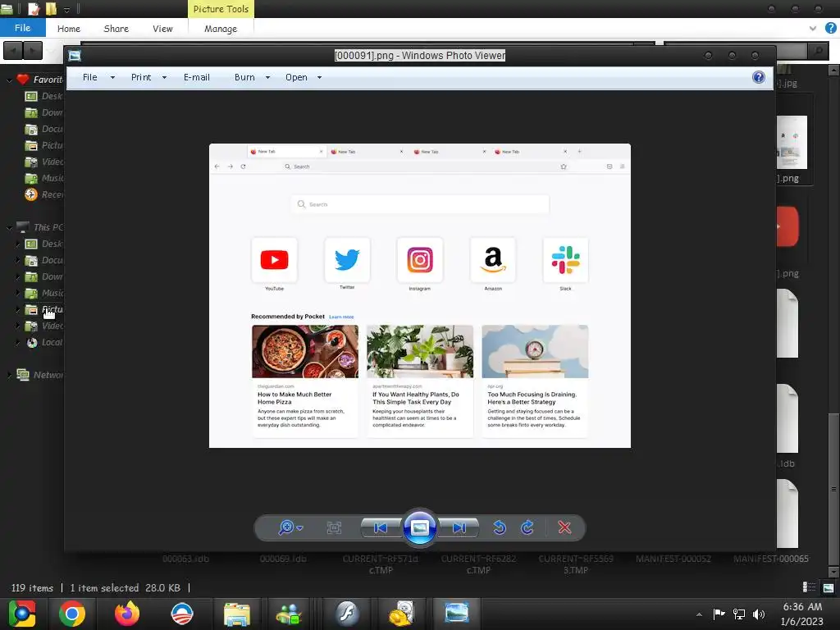This screenshot has height=630, width=840.
Task: Select the png thumbnail in Explorer right column
Action: tap(792, 143)
